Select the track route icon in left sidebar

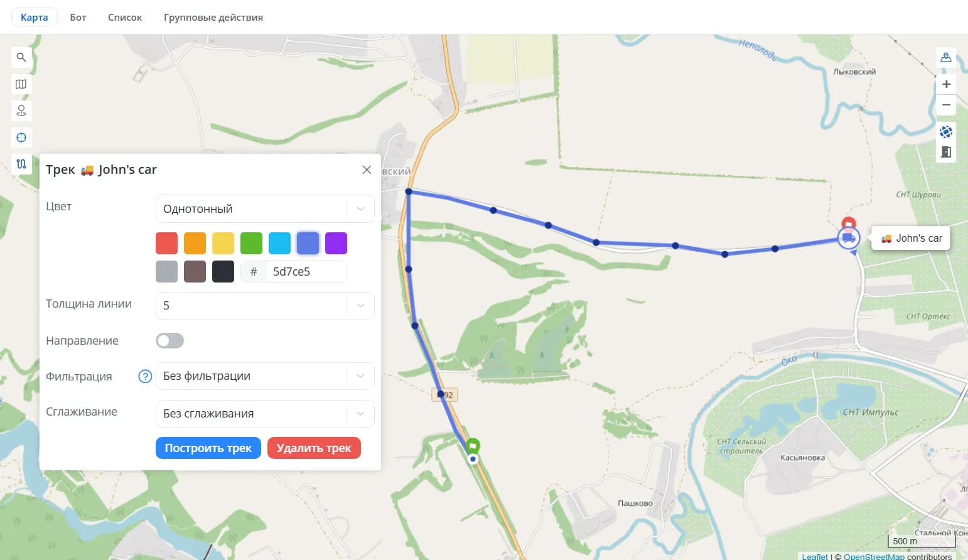tap(21, 164)
